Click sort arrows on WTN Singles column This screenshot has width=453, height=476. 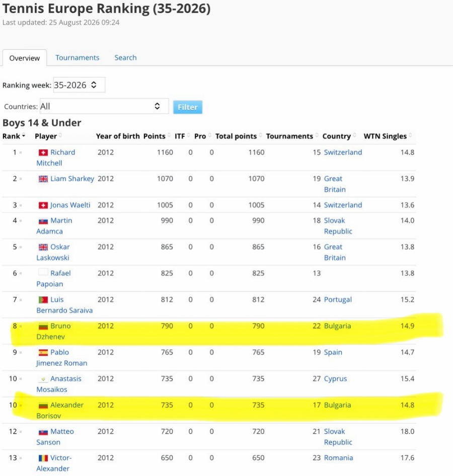tap(411, 136)
